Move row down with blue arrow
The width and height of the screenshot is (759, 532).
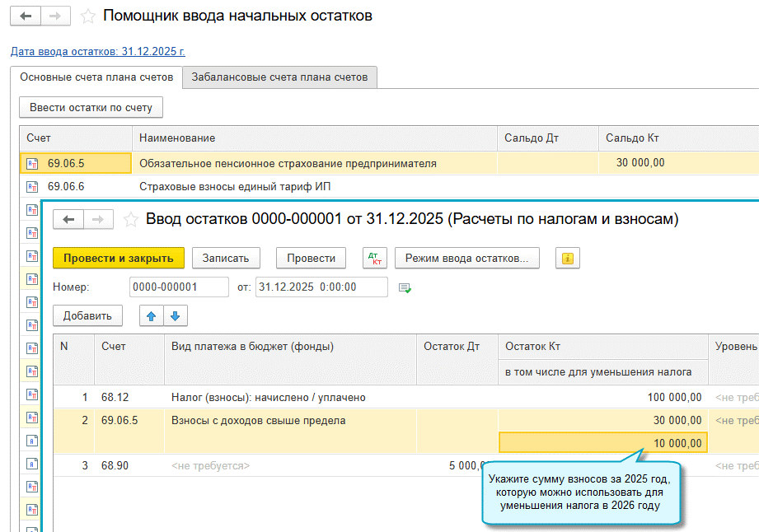pyautogui.click(x=176, y=315)
